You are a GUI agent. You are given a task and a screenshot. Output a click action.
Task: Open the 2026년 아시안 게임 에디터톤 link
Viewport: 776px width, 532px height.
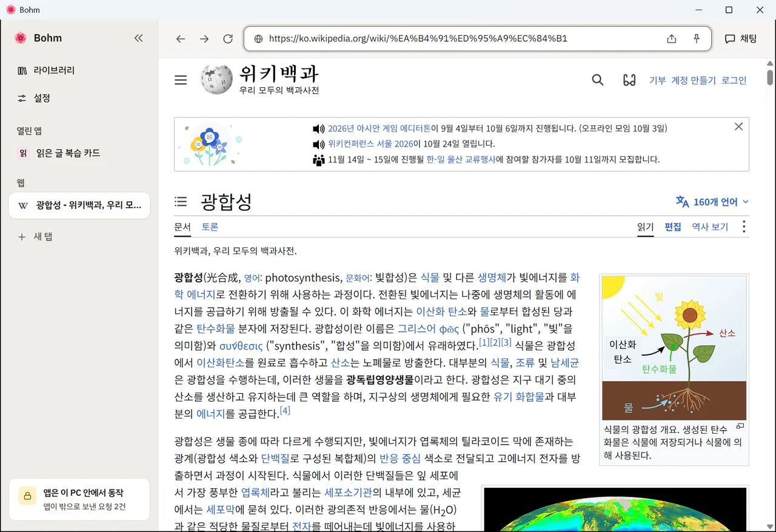click(380, 128)
